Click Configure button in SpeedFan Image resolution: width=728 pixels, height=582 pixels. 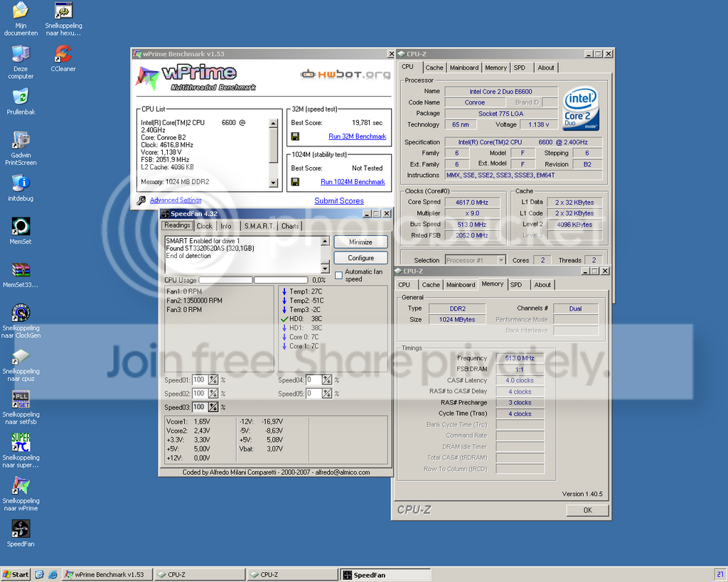tap(360, 257)
